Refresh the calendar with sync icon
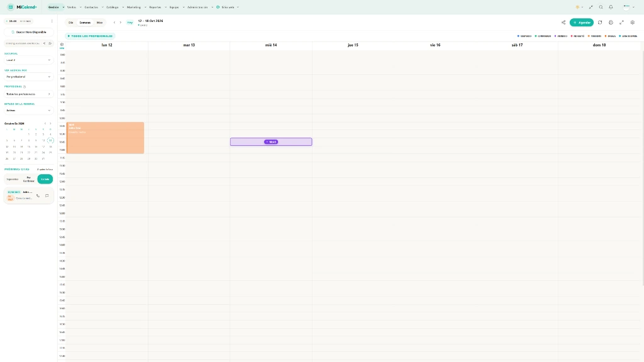Screen dimensions: 644x362 coord(600,23)
